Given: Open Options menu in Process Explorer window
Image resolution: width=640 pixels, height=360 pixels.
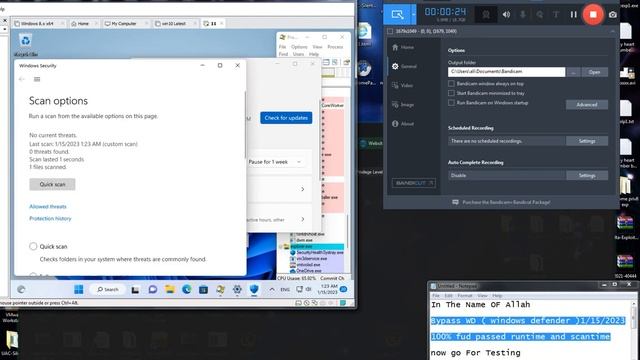Looking at the screenshot, I should 299,47.
